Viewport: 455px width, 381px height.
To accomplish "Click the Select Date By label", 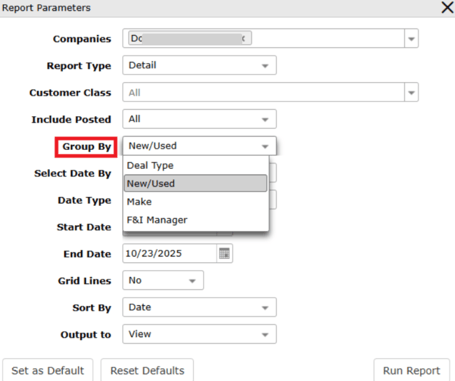I will coord(73,173).
